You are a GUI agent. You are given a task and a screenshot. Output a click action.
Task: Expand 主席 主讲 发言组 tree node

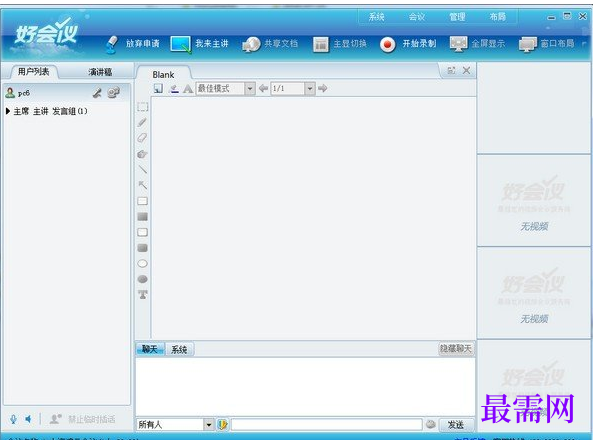click(8, 111)
